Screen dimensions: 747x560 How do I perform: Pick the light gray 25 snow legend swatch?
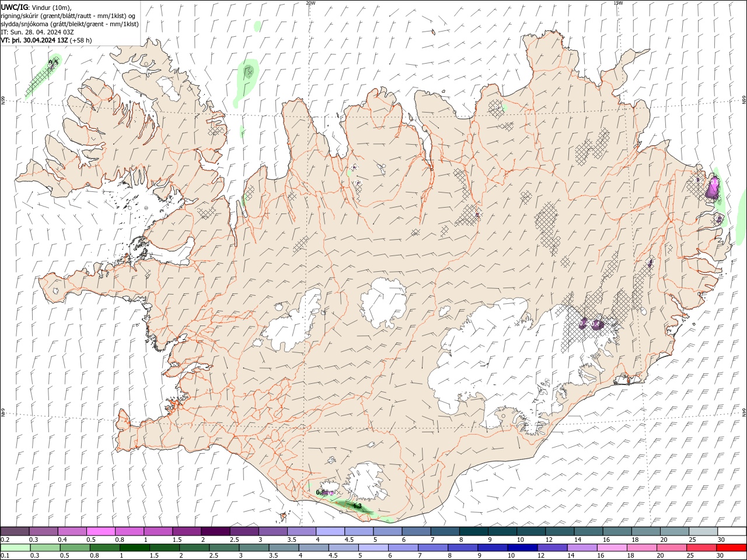[703, 531]
